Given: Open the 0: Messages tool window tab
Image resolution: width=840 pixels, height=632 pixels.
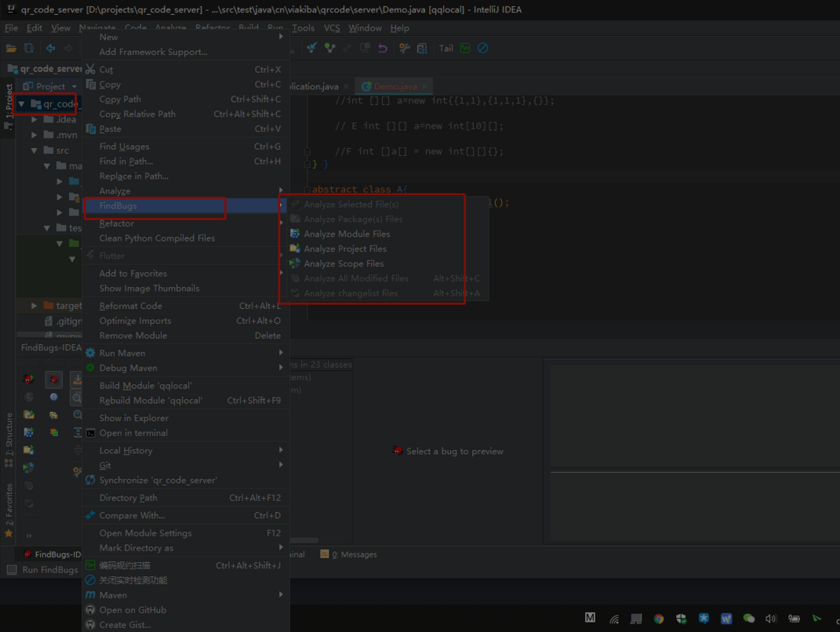Looking at the screenshot, I should tap(349, 554).
